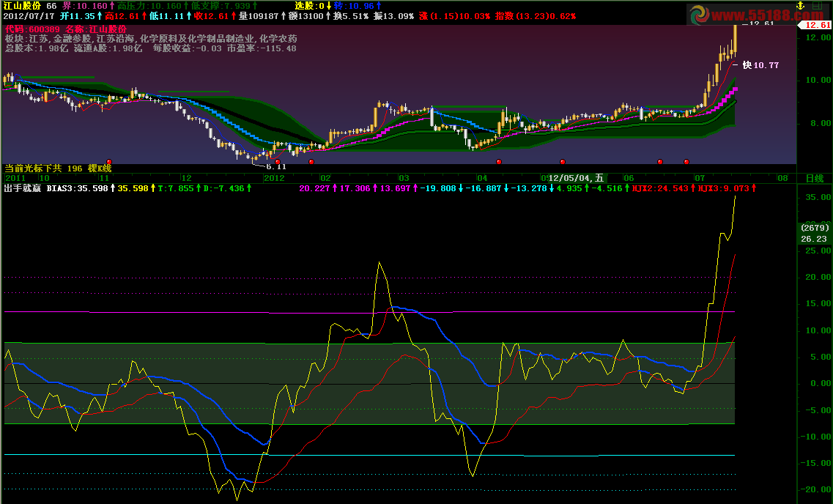Screen dimensions: 833x504
Task: Click the red signal dot just after 04 label
Action: 499,161
